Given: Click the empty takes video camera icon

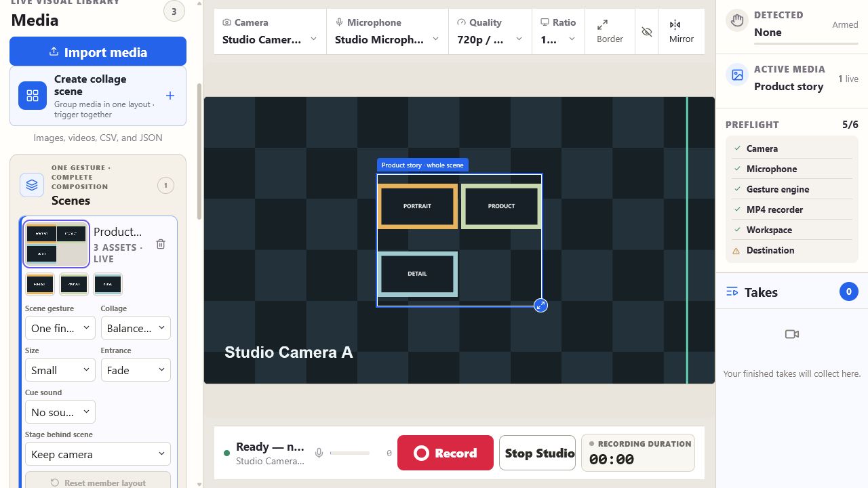Looking at the screenshot, I should pos(791,334).
